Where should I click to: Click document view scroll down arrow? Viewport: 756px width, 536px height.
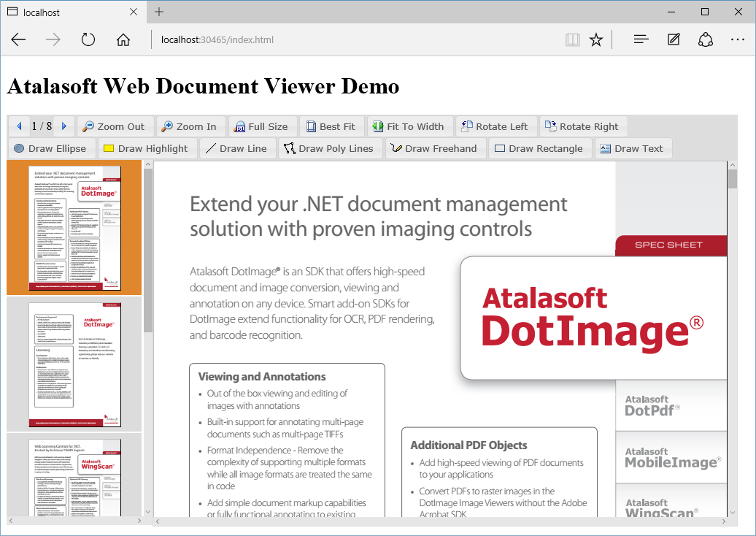[x=733, y=513]
